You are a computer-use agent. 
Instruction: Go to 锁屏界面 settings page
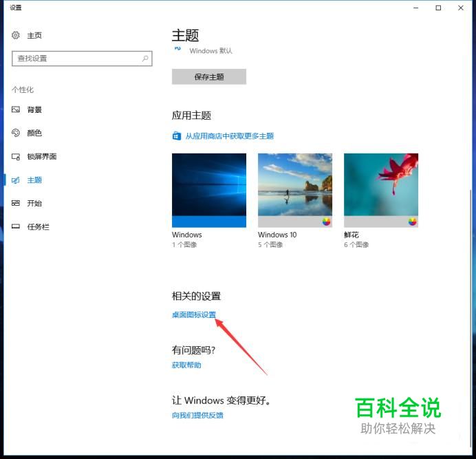[x=42, y=156]
